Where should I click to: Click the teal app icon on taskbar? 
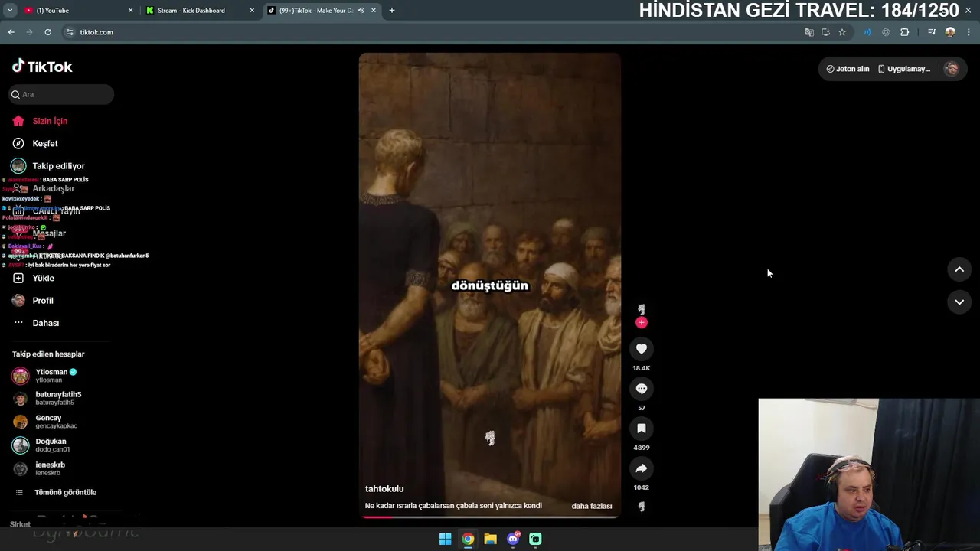535,539
